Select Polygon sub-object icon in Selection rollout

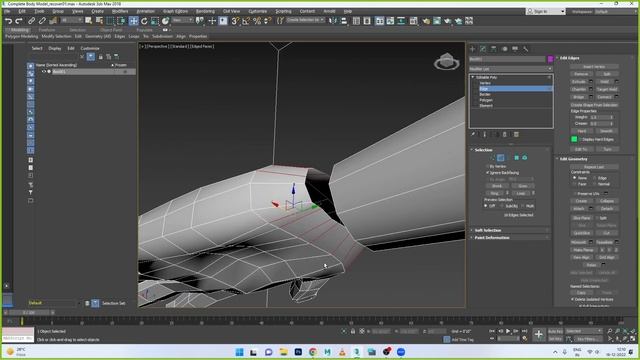517,158
